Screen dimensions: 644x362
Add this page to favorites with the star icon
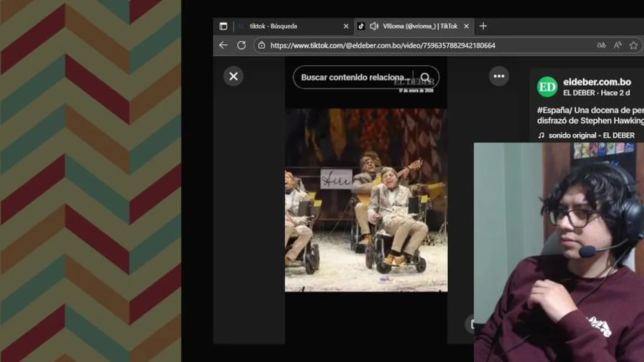[x=633, y=45]
